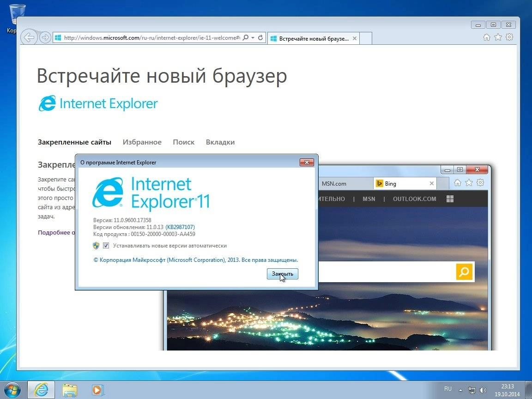
Task: Click the search magnifier in the address bar
Action: (x=246, y=38)
